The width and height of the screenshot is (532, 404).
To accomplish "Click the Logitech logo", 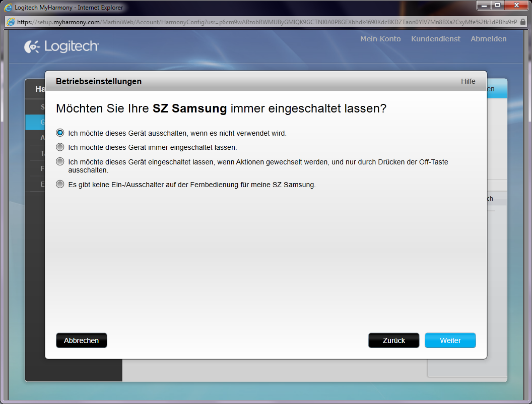I will pos(61,47).
